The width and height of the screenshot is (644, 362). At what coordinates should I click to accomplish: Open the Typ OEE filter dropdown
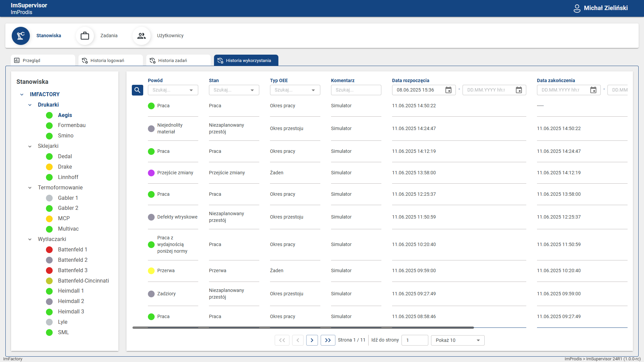pos(313,90)
